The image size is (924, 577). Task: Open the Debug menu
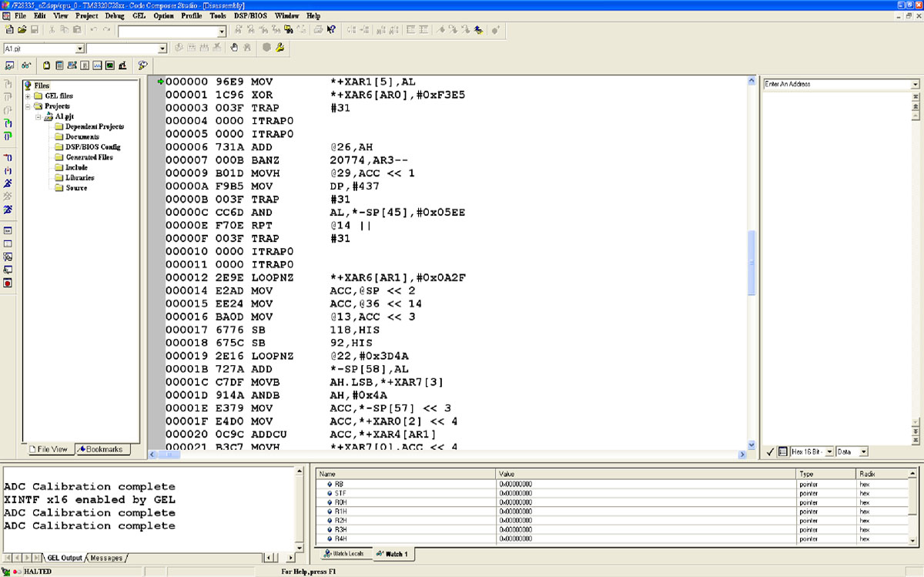click(114, 15)
